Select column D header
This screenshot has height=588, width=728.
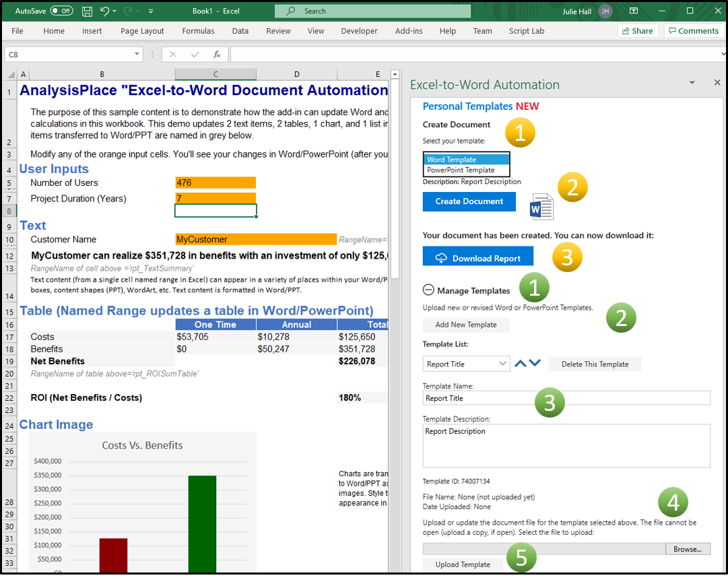click(297, 74)
